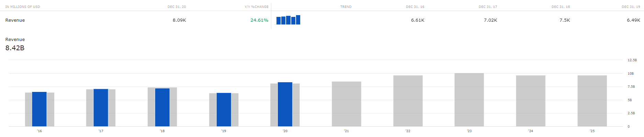Click the DEC 31, 16 column header
Viewport: 644px width, 137px height.
pos(415,7)
